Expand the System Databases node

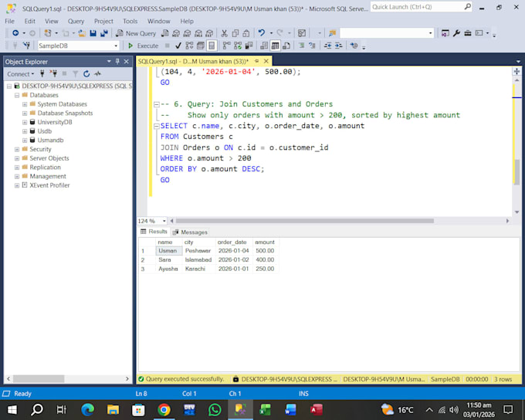click(x=25, y=104)
